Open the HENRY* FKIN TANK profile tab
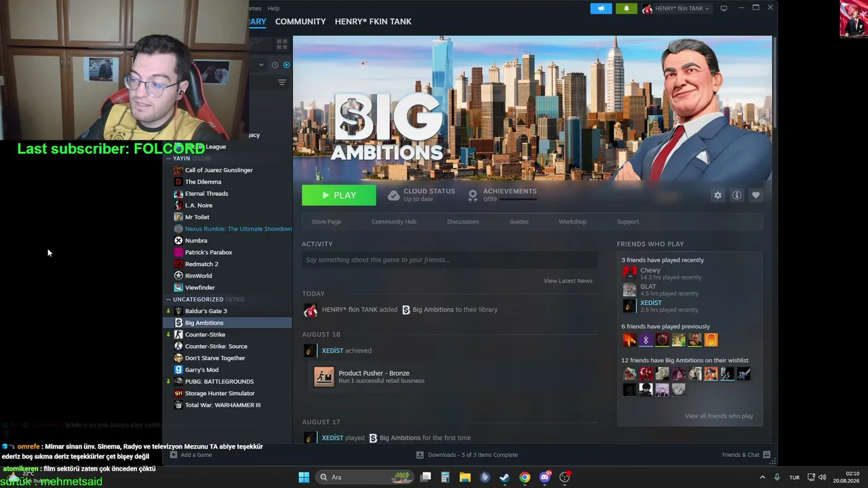Viewport: 868px width, 488px height. [x=373, y=22]
